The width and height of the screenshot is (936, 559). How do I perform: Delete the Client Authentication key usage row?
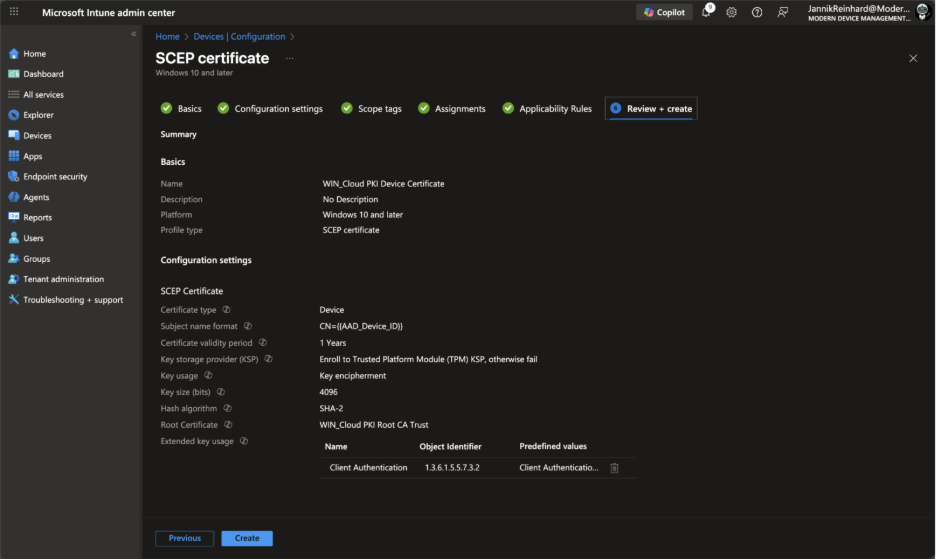click(614, 468)
